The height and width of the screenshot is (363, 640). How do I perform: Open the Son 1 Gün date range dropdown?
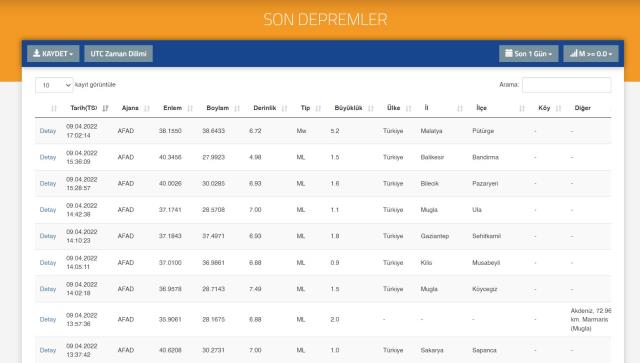pyautogui.click(x=529, y=53)
